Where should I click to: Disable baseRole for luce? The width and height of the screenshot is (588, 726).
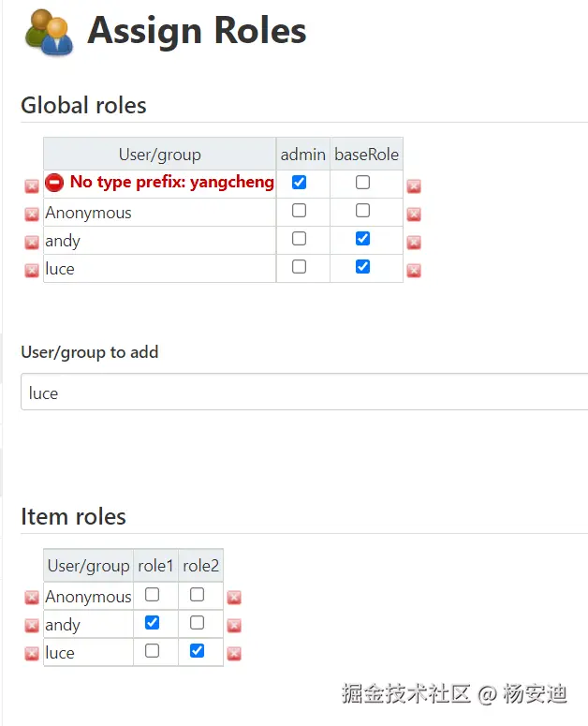(362, 267)
